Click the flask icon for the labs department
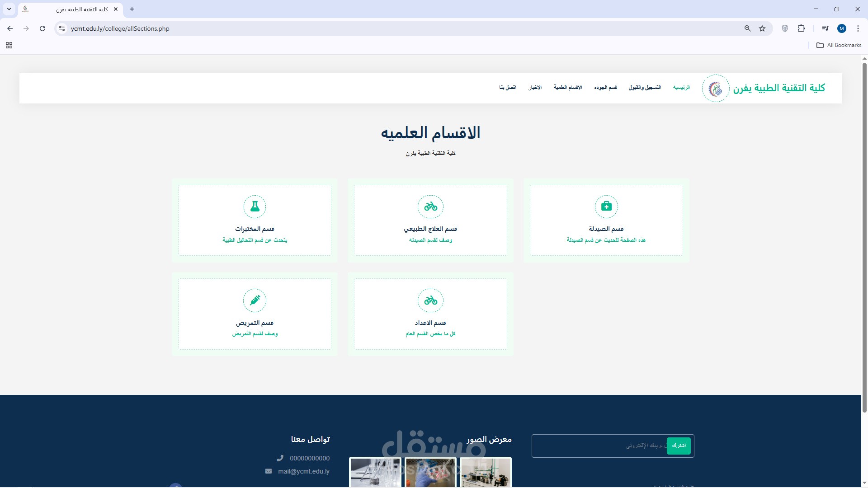 point(255,206)
